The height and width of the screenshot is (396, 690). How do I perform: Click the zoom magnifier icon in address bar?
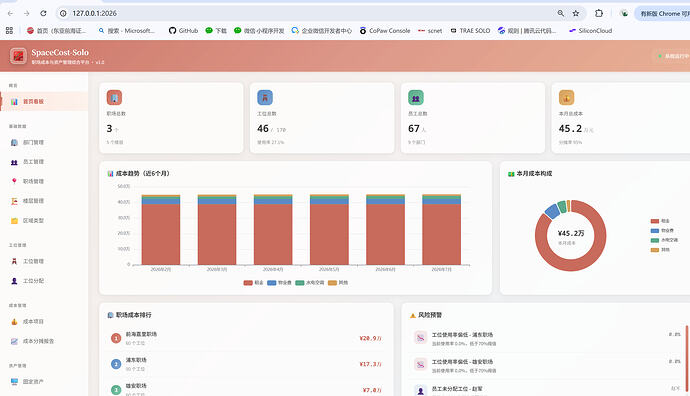561,14
